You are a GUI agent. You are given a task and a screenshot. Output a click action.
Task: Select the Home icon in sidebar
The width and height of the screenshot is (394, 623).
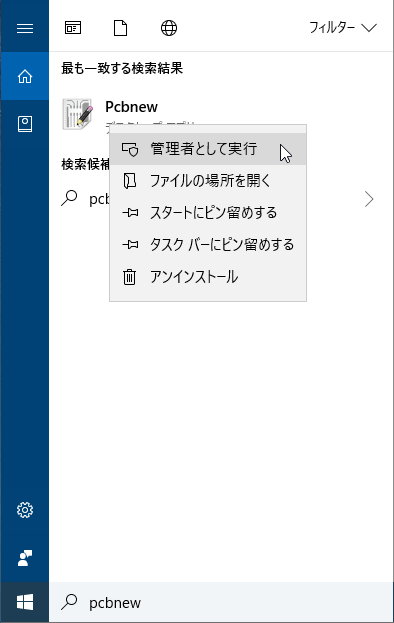[25, 76]
